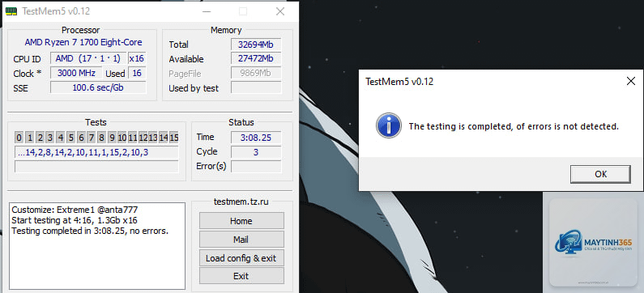Image resolution: width=644 pixels, height=293 pixels.
Task: Click the SSE value 100.6 sec/Gb
Action: coord(98,87)
